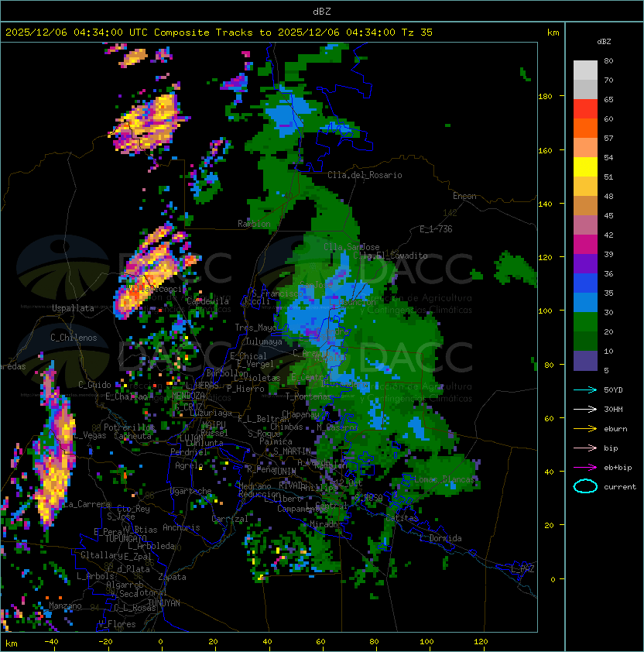Image resolution: width=644 pixels, height=652 pixels.
Task: Click the Capdevila map label
Action: [x=207, y=301]
